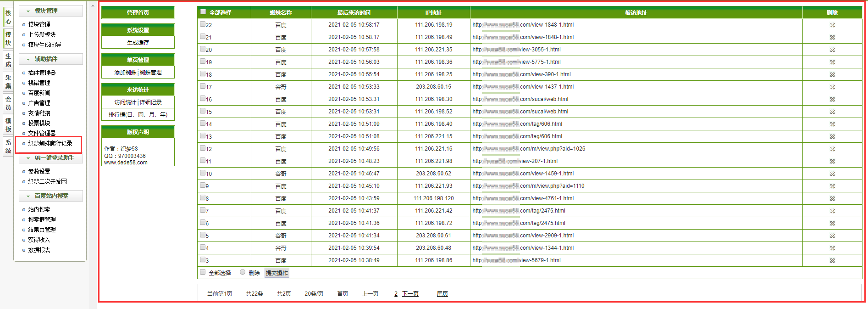Viewport: 868px width, 309px height.
Task: Switch to the 模块 vertical tab
Action: click(8, 39)
